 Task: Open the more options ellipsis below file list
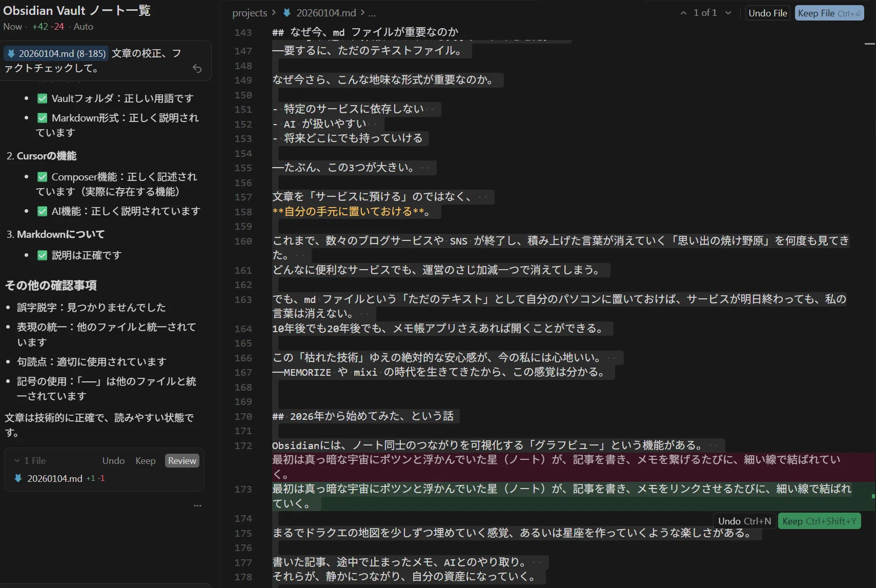tap(197, 505)
